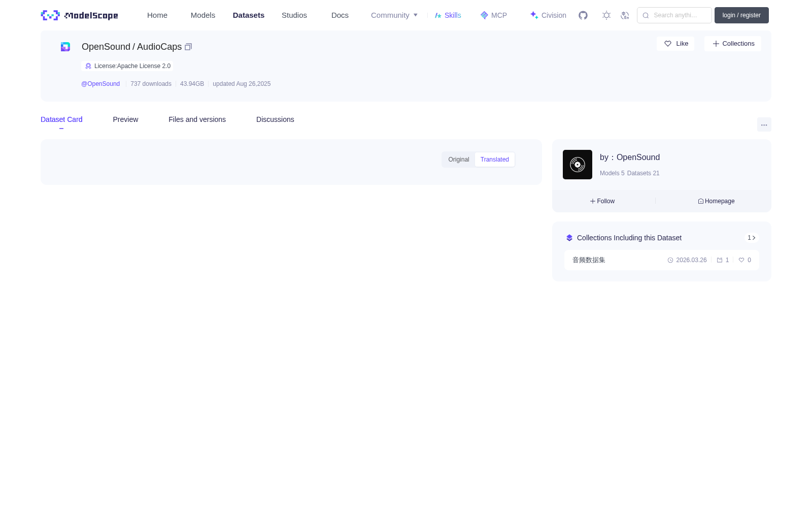Image resolution: width=812 pixels, height=508 pixels.
Task: Click the login / register button
Action: coord(741,15)
